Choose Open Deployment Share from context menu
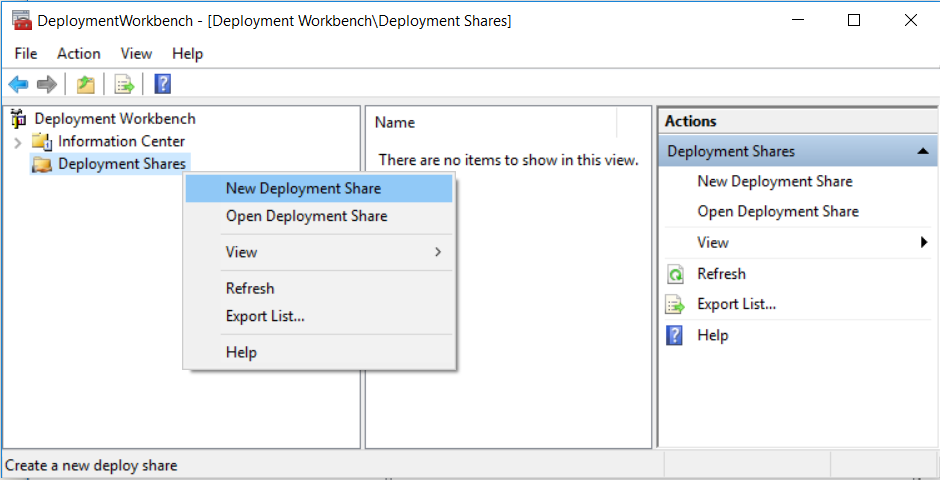940x480 pixels. [318, 216]
